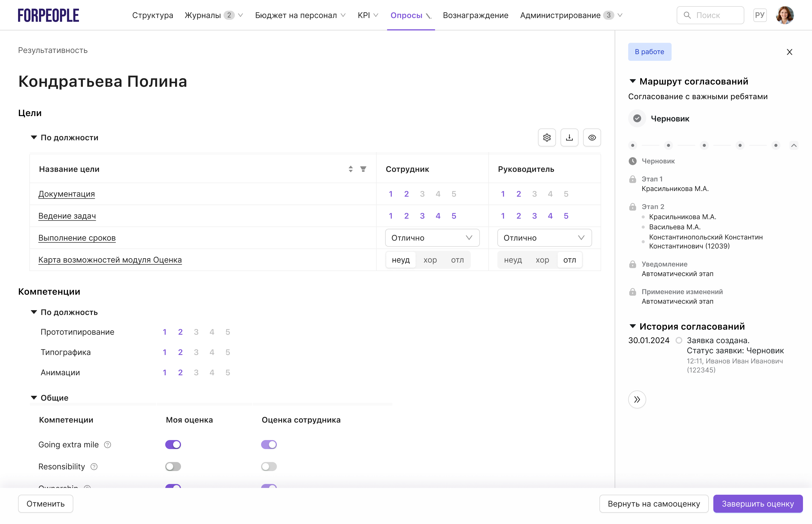Image resolution: width=812 pixels, height=524 pixels.
Task: Sort the Название цели column
Action: (350, 169)
